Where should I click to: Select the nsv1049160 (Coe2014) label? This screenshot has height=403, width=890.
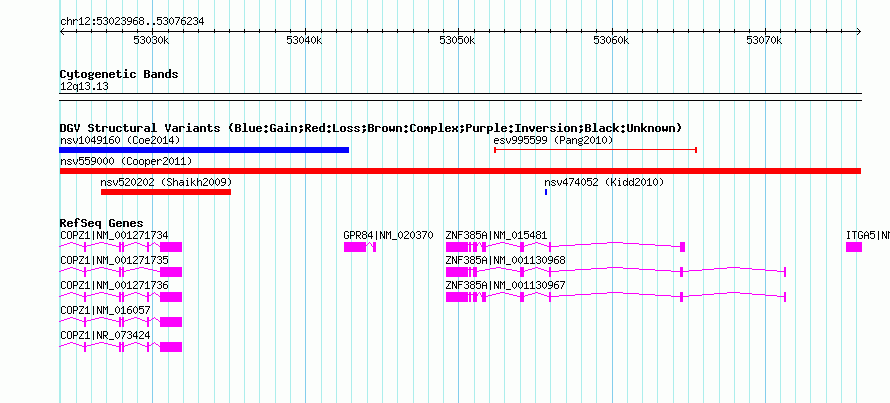120,140
